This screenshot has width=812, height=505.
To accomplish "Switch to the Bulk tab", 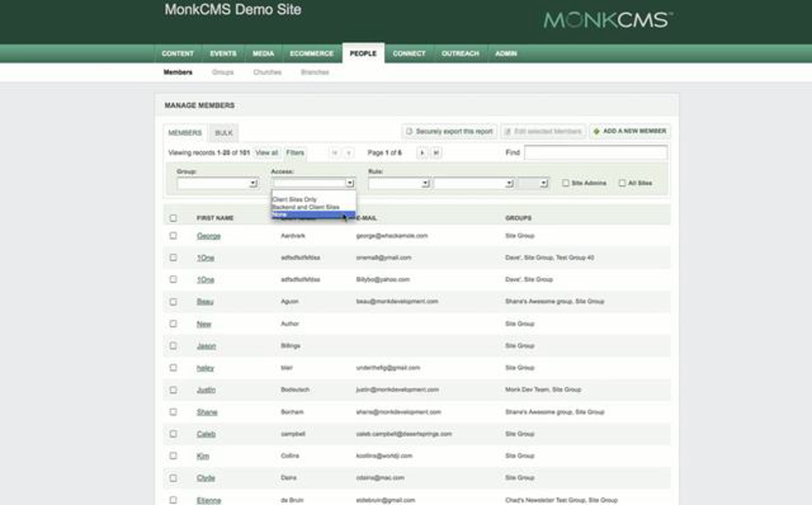I will [224, 133].
